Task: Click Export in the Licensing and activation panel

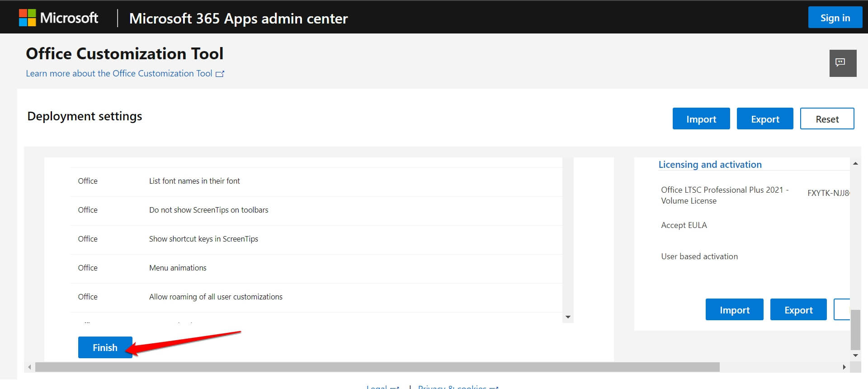Action: (x=798, y=310)
